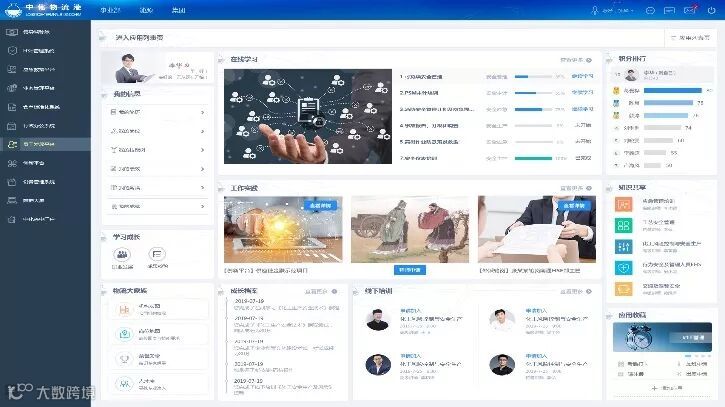Click the document-list icon under 学习成长

coord(157,254)
